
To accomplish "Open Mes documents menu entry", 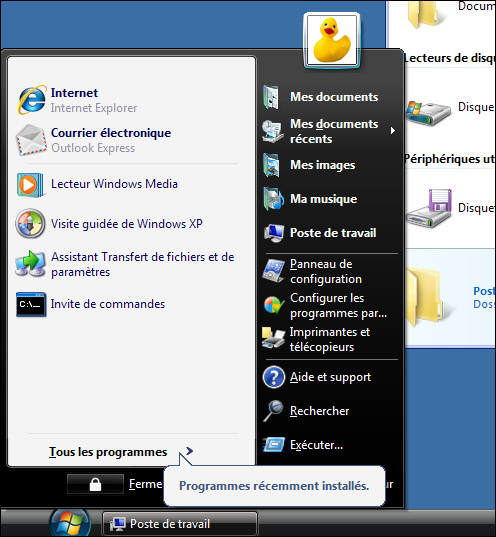I will pos(330,97).
